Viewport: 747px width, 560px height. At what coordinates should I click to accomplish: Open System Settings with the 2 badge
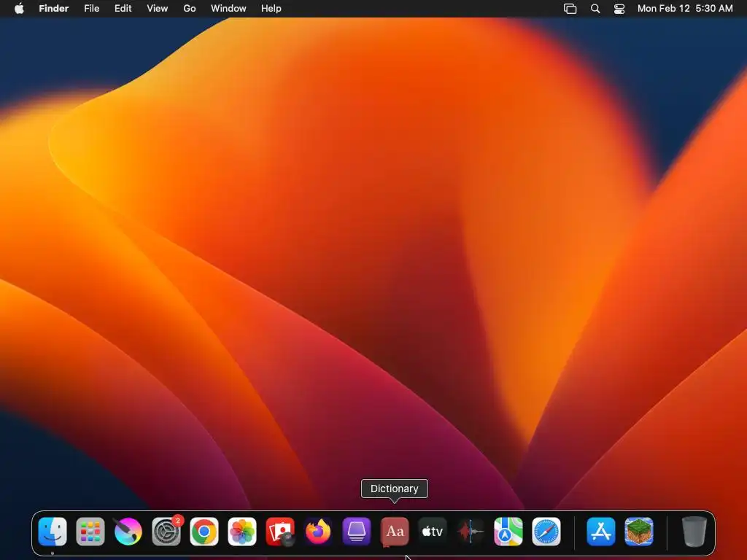point(166,532)
